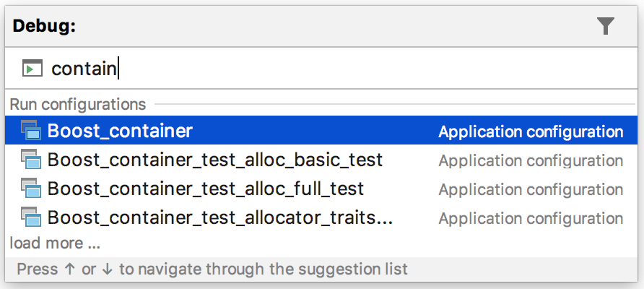Click the navigation hint text at the bottom
644x289 pixels.
212,269
